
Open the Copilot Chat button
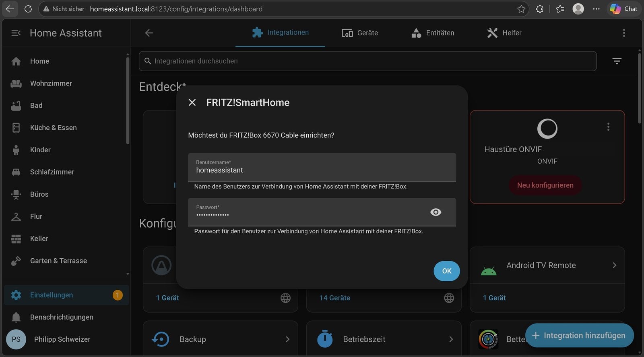623,9
